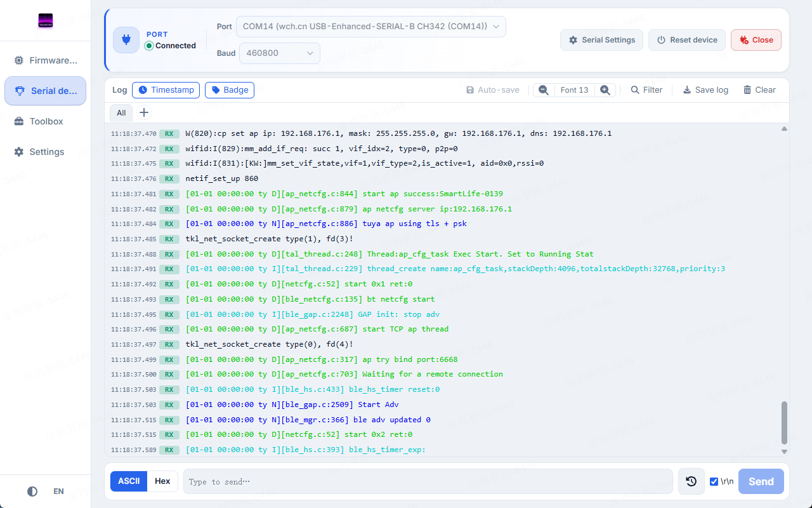Open send history clock icon
Viewport: 812px width, 508px height.
point(691,481)
